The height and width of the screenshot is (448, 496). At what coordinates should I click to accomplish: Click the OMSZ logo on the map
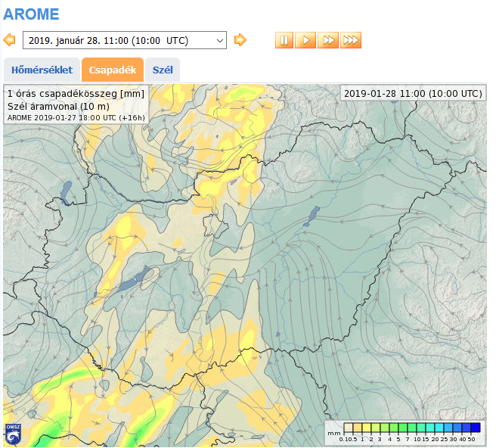(x=13, y=434)
